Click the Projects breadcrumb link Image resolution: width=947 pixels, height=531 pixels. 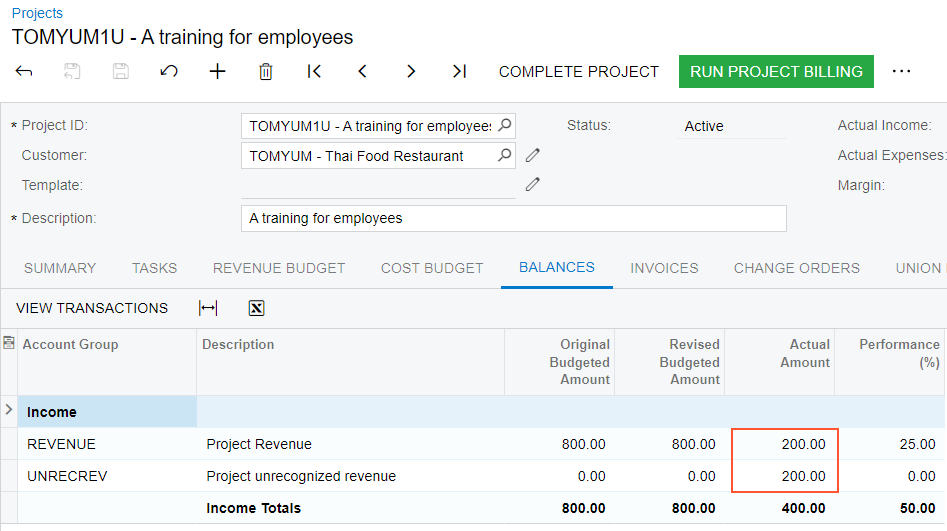pos(37,13)
